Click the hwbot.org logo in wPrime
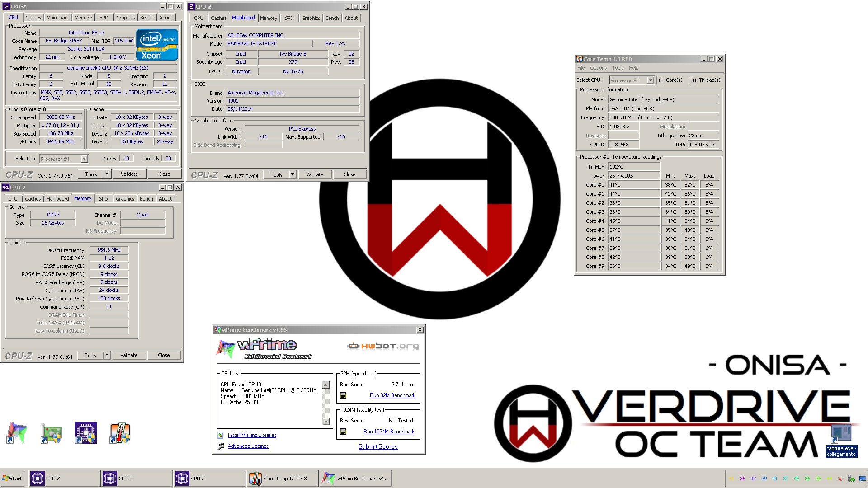868x488 pixels. [382, 346]
